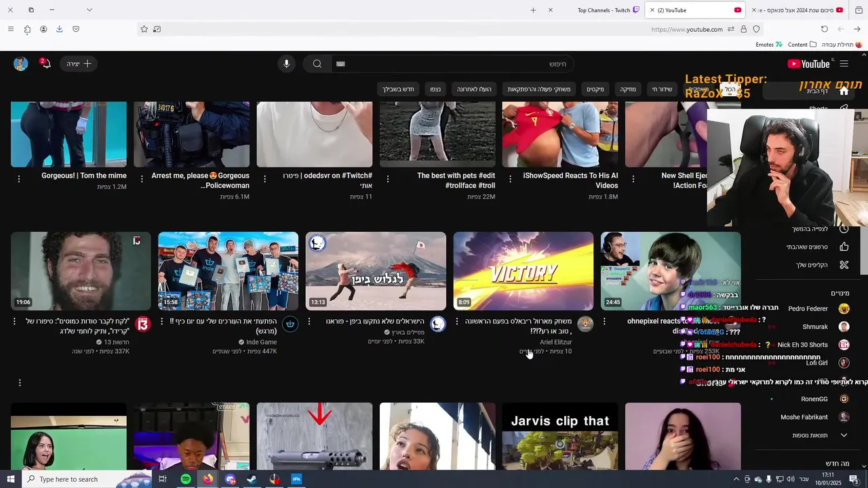Image resolution: width=868 pixels, height=488 pixels.
Task: Open the browser downloads panel
Action: pyautogui.click(x=59, y=29)
